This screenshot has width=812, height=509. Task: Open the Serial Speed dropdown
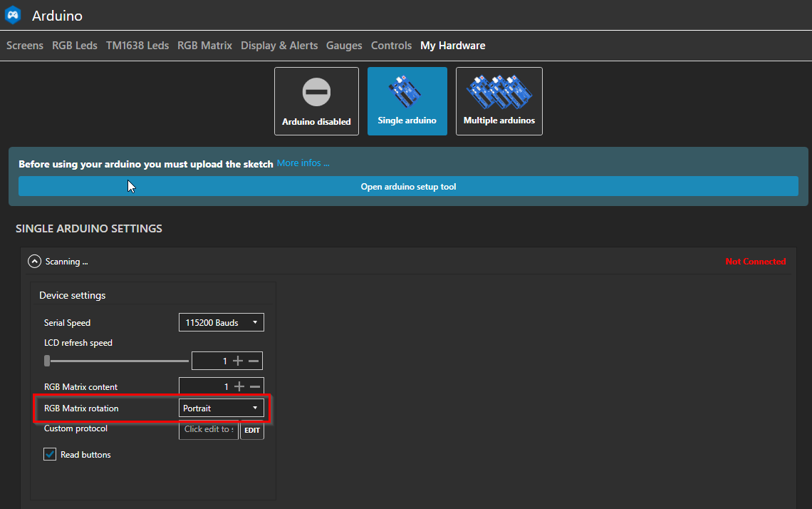tap(221, 322)
